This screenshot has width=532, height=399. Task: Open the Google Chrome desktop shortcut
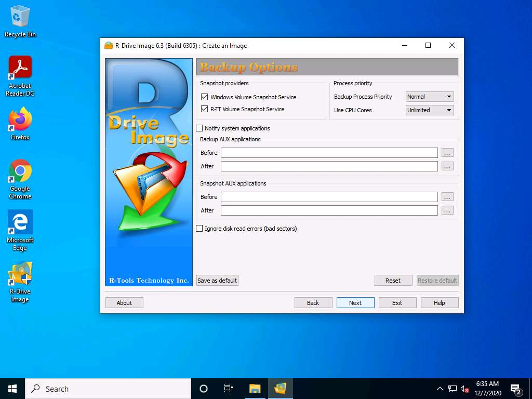pos(20,179)
